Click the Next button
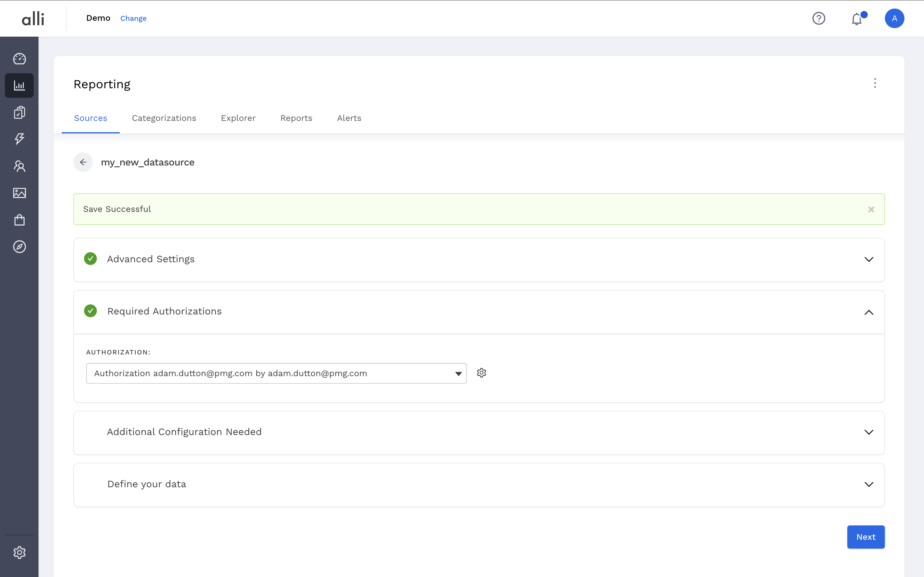924x577 pixels. (x=866, y=537)
